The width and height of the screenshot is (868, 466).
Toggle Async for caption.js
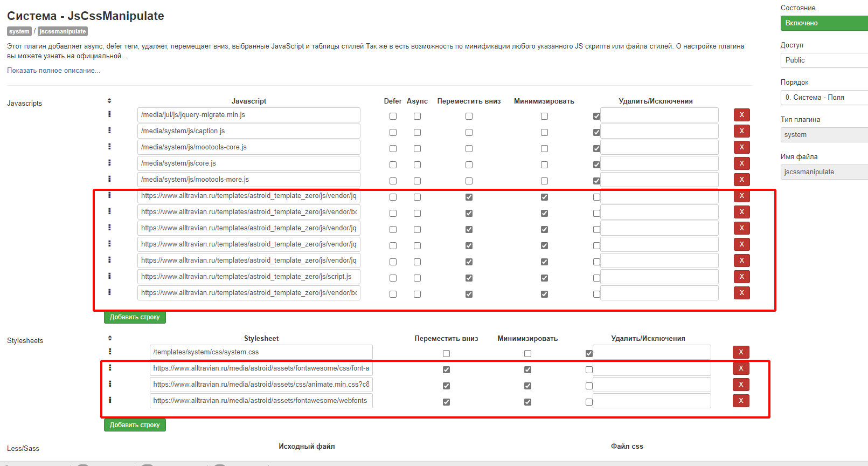click(417, 133)
